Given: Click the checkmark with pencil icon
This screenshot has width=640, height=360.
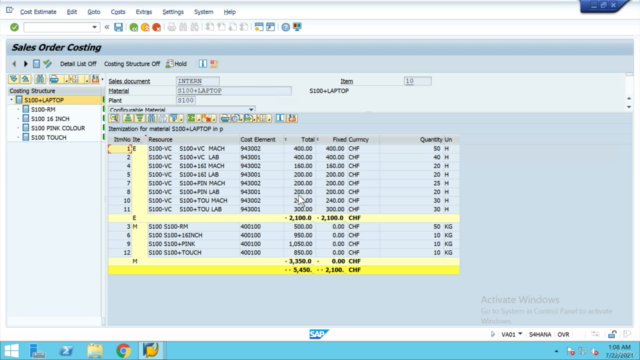Looking at the screenshot, I should pyautogui.click(x=47, y=64).
